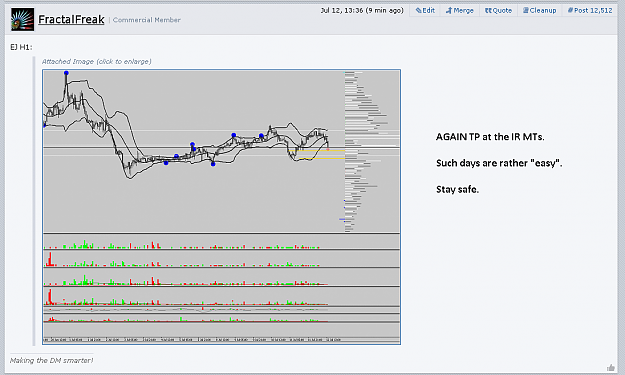Click the 'AGAIN TP at the IR MTs.' text
The height and width of the screenshot is (375, 625).
[x=490, y=137]
